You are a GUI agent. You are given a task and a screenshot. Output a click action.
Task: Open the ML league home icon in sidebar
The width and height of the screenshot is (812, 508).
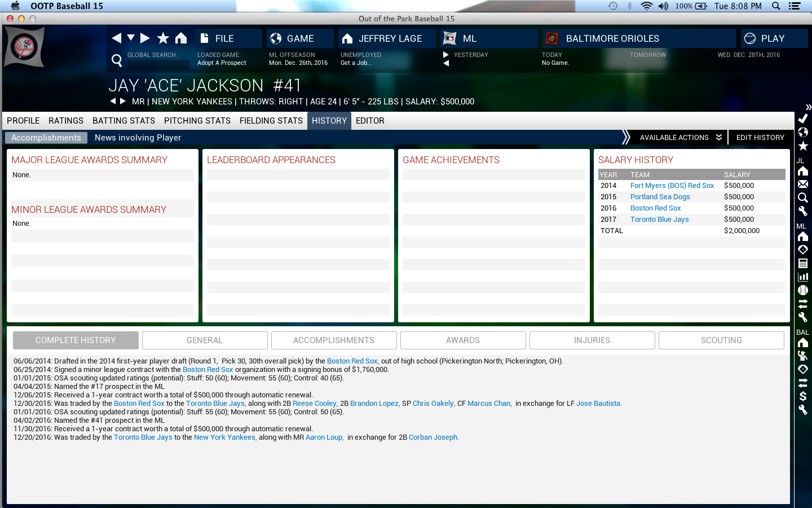(x=803, y=237)
